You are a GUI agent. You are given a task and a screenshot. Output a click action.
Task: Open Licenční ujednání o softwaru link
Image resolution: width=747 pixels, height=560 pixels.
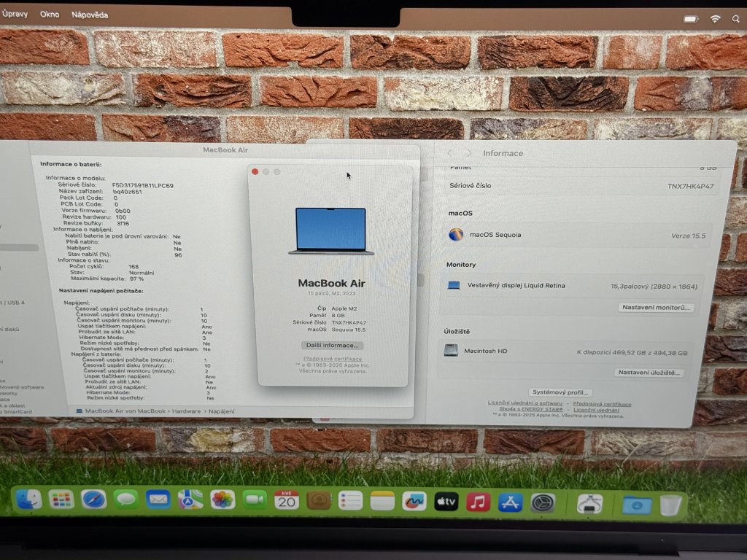[x=525, y=402]
